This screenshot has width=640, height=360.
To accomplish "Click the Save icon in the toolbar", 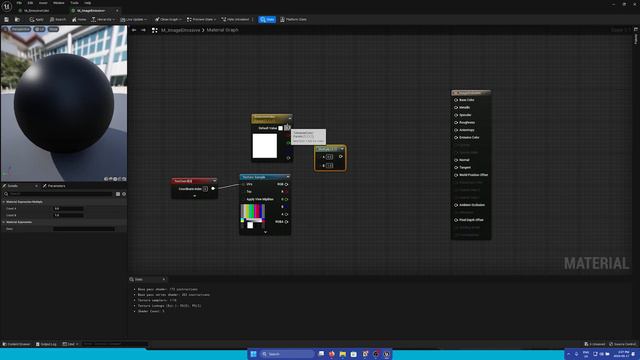I will point(7,19).
